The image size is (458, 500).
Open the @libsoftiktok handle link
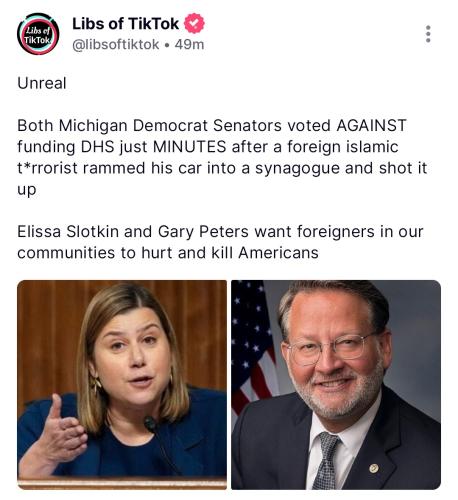[x=116, y=44]
